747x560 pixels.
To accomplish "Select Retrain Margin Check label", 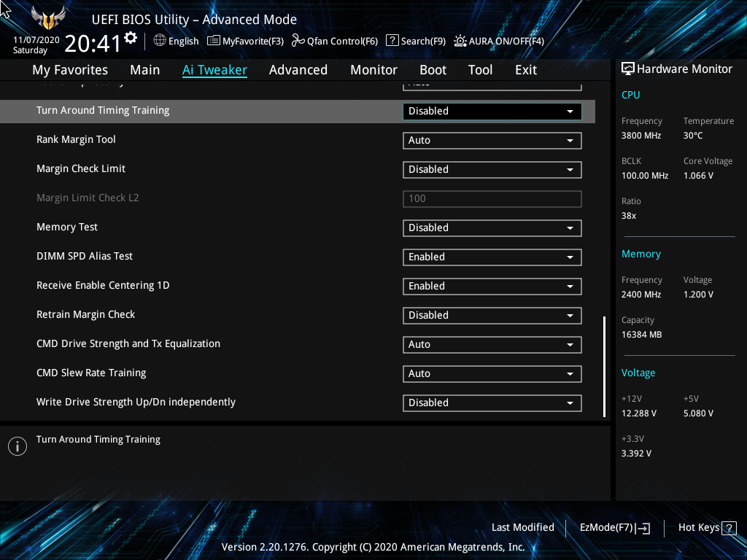I will (x=86, y=314).
